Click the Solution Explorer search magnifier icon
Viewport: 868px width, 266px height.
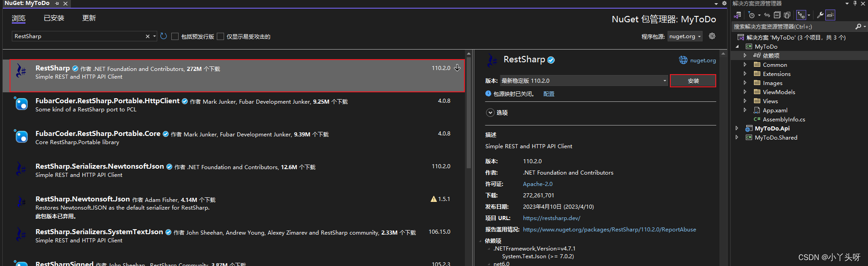coord(858,26)
